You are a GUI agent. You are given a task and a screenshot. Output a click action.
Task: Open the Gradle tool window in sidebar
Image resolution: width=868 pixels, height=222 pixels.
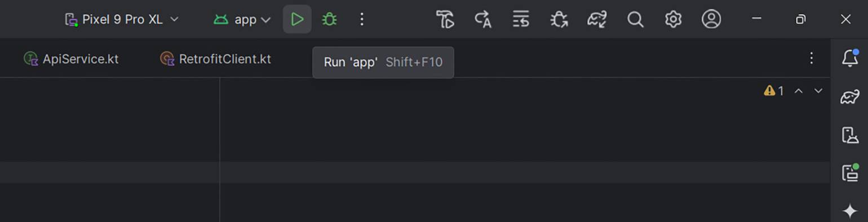click(850, 97)
